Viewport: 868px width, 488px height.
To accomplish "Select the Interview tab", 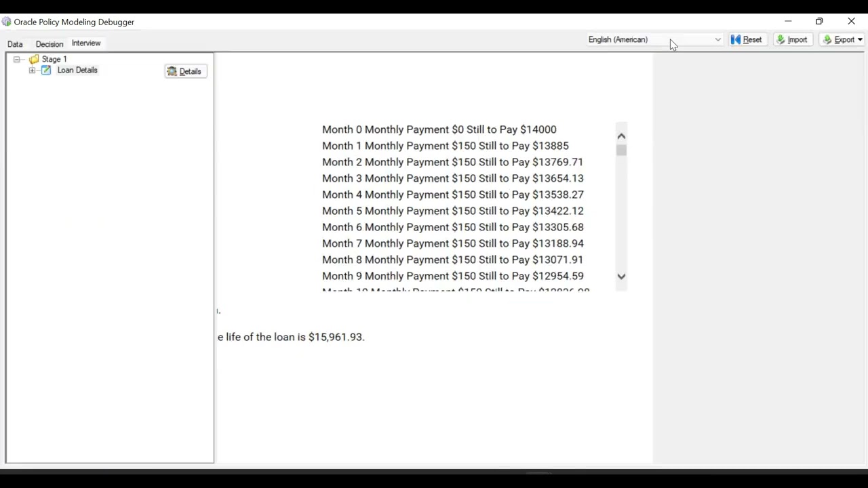I will 86,43.
